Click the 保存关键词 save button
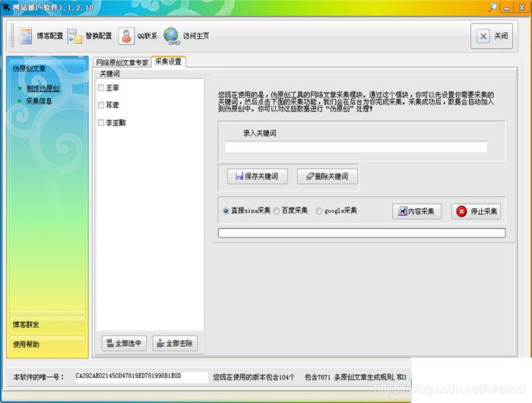 [x=258, y=176]
